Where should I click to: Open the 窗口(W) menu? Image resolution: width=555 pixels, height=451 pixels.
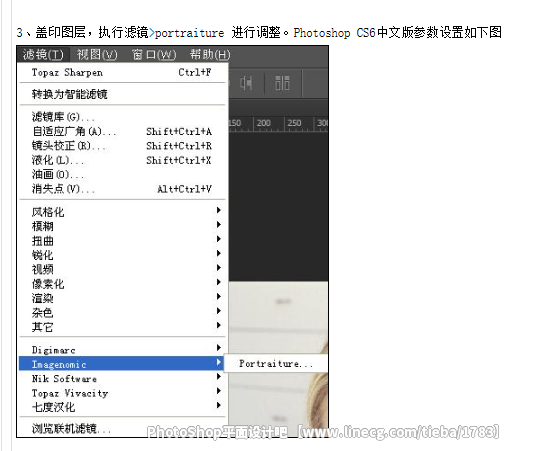[x=154, y=55]
